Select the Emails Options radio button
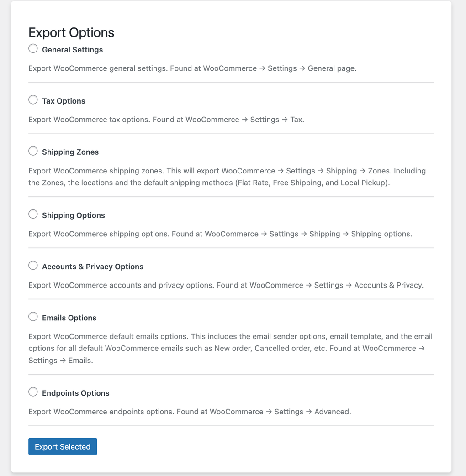 (x=33, y=316)
